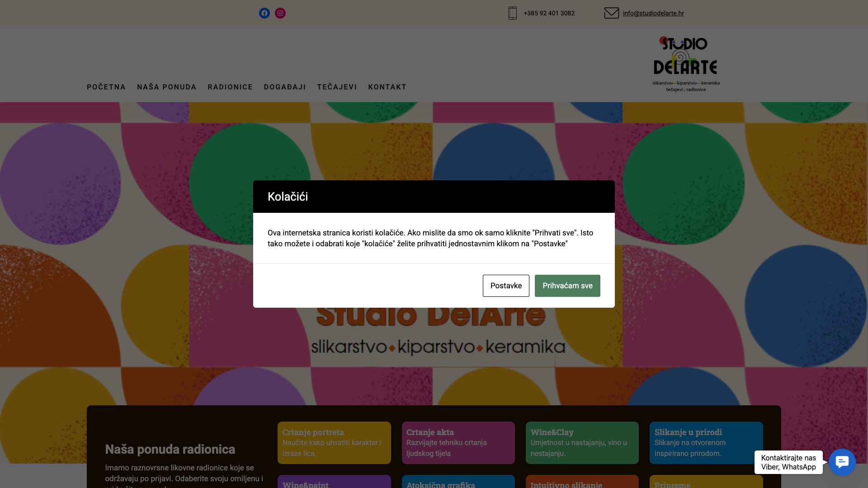Click the envelope mail icon
Image resolution: width=868 pixels, height=488 pixels.
point(612,13)
